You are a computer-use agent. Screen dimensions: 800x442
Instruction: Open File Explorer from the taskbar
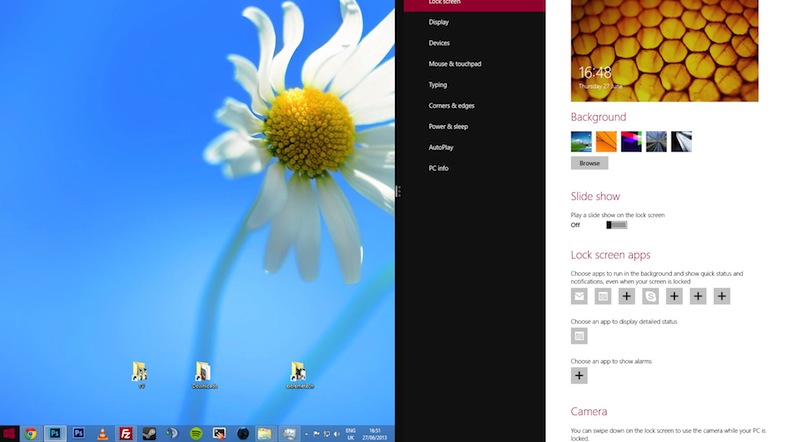265,434
